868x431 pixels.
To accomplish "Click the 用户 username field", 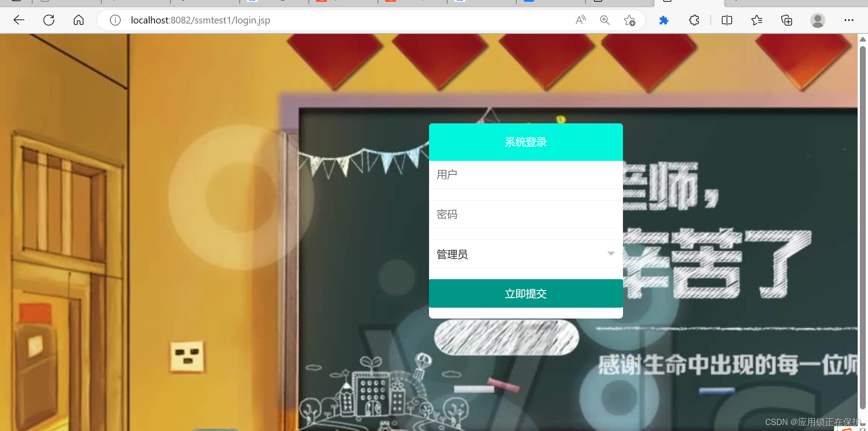I will click(525, 175).
